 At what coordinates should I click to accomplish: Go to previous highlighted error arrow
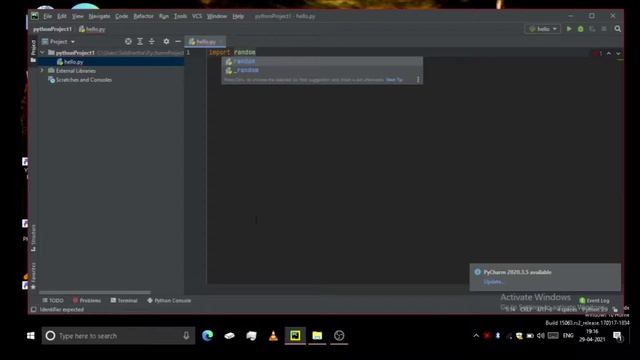point(609,53)
